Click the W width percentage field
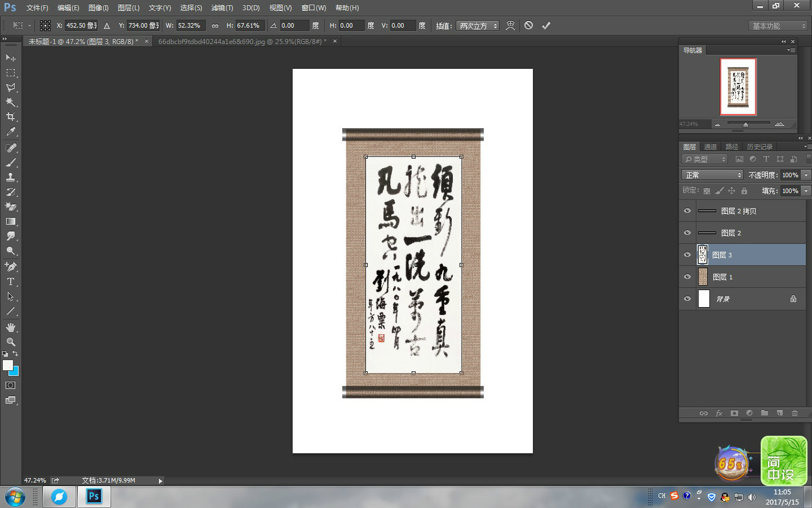812x508 pixels. [191, 25]
